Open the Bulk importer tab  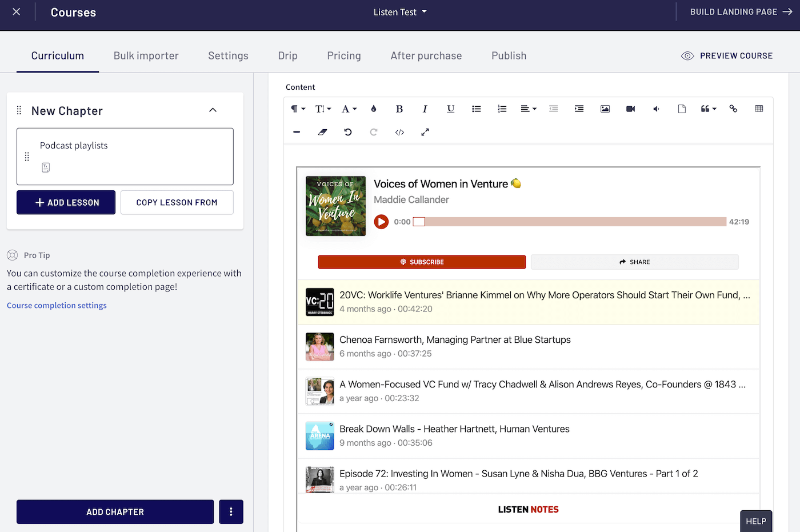pyautogui.click(x=146, y=56)
